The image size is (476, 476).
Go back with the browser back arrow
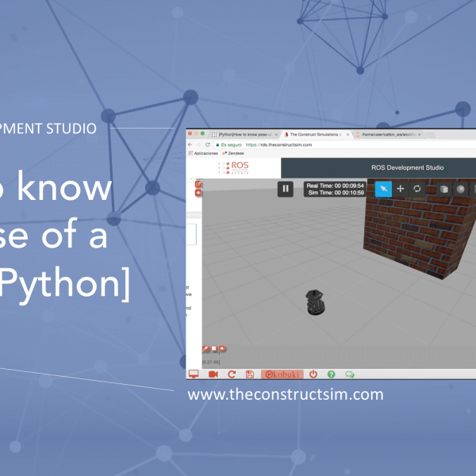[x=190, y=145]
